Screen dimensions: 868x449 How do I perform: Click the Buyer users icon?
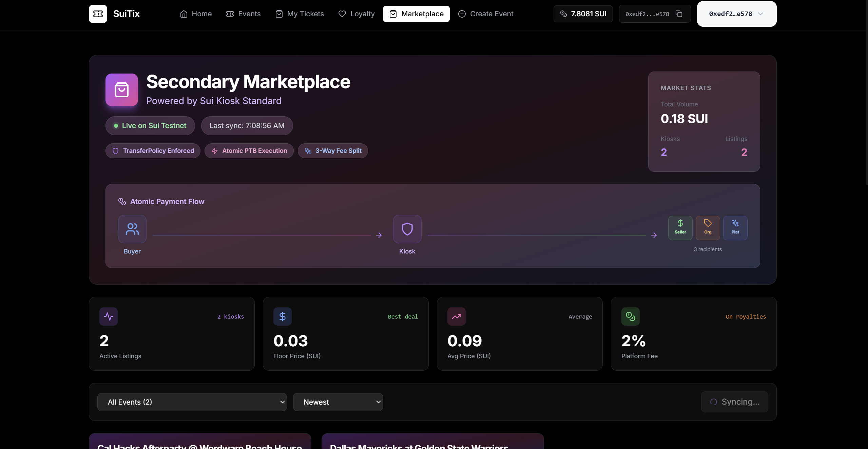132,229
